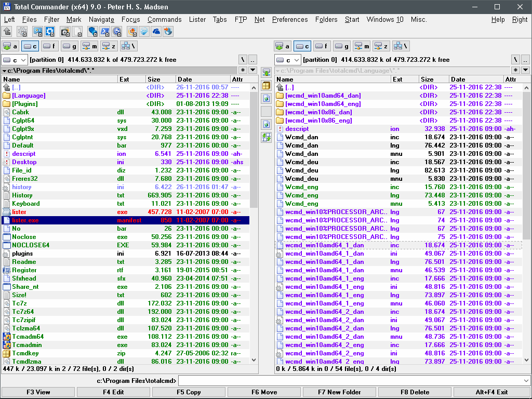Click the parent directory up-arrow toolbar icon
Viewport: 532px width, 399px height.
point(7,32)
